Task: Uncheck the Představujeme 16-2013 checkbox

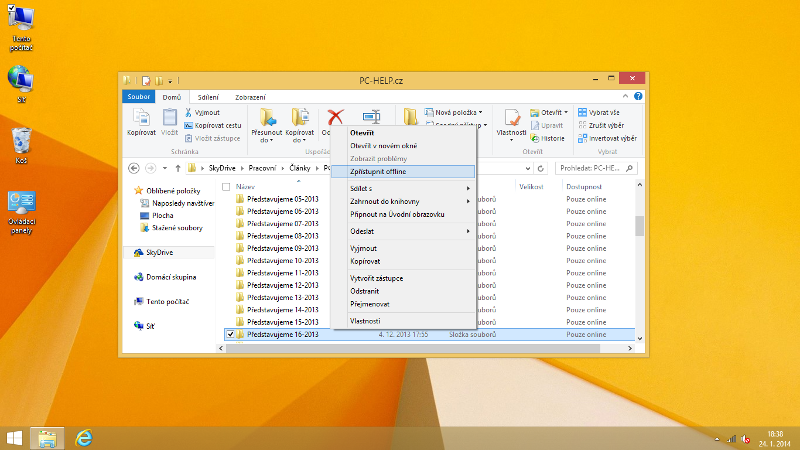Action: pos(230,334)
